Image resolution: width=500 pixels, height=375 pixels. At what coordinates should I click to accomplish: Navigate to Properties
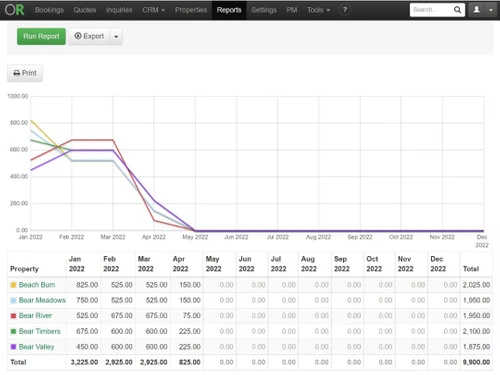tap(191, 10)
